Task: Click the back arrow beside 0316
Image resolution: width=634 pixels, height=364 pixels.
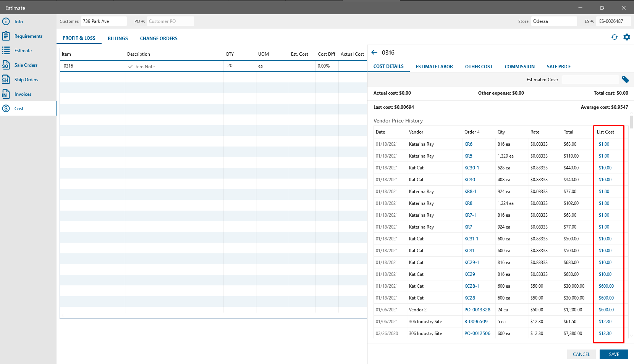Action: [374, 53]
